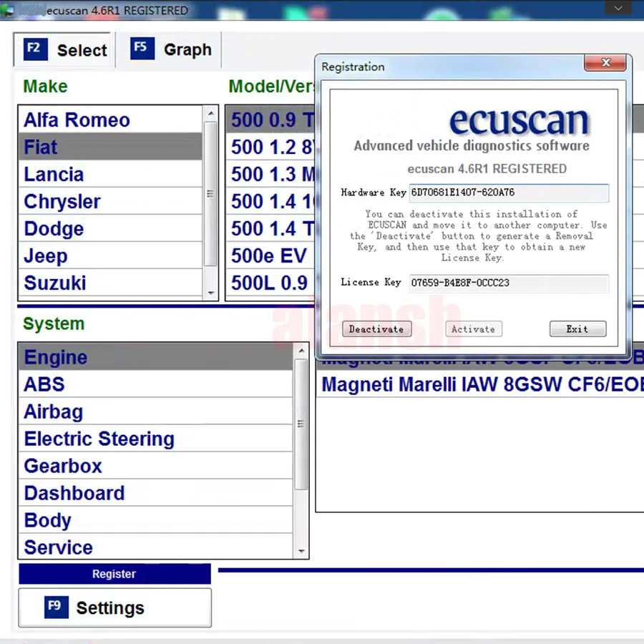Close the Registration dialog window

click(x=605, y=64)
